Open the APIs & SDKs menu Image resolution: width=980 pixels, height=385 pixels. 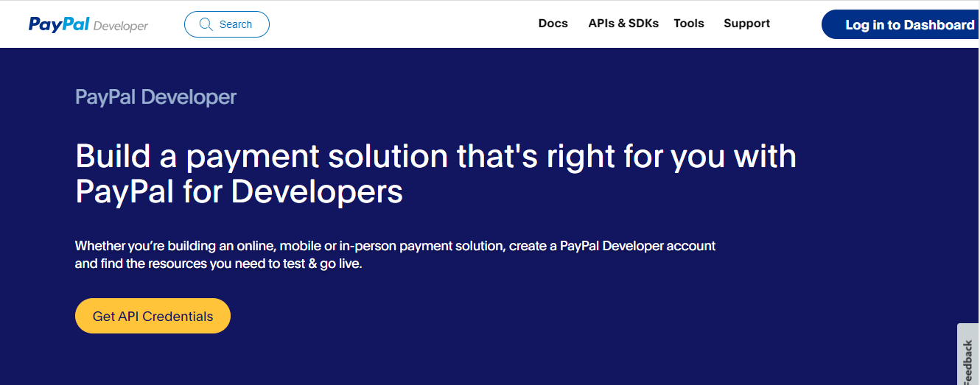(623, 24)
